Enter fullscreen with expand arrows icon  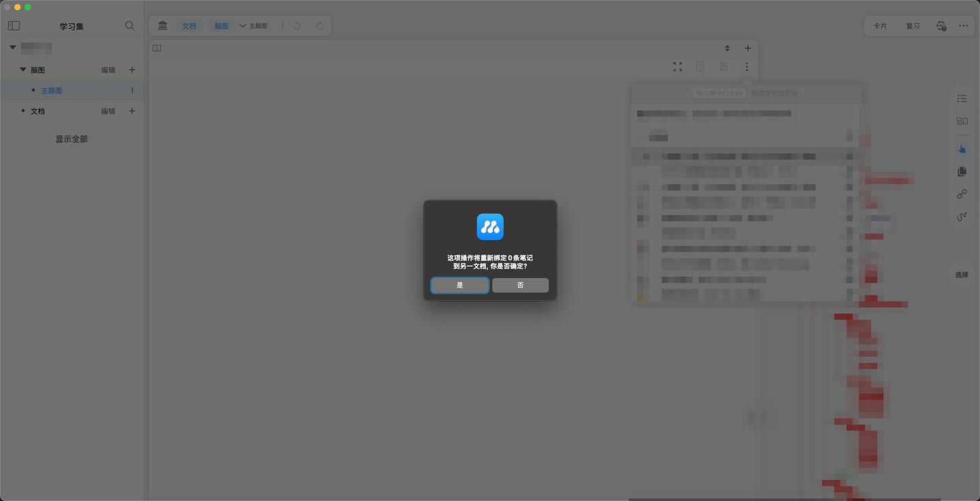pos(677,67)
